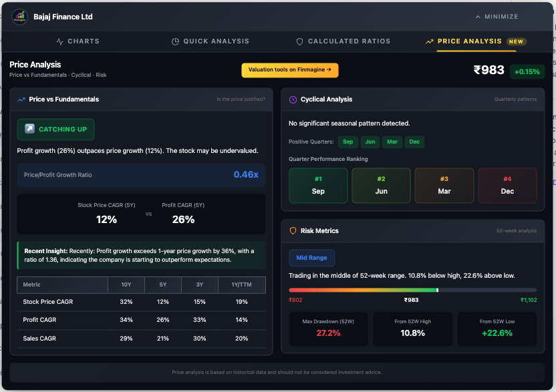Viewport: 556px width, 392px height.
Task: Toggle the Mid Range indicator badge
Action: click(311, 258)
